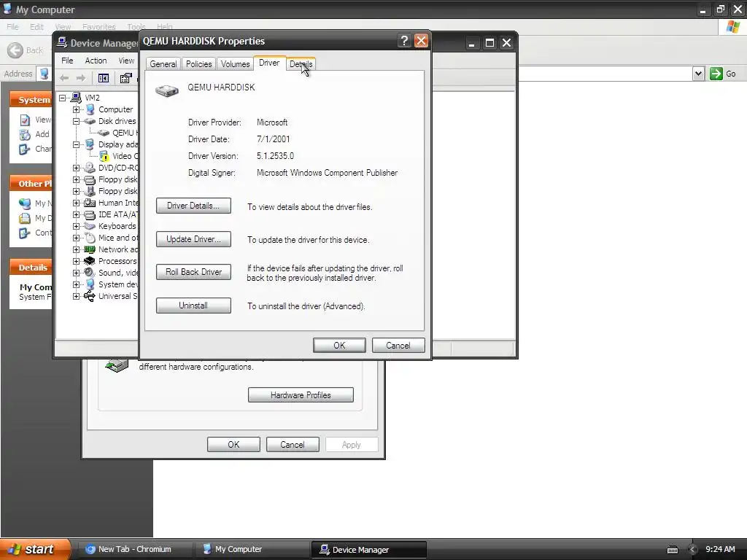747x560 pixels.
Task: Collapse the Display adapters node
Action: click(76, 145)
